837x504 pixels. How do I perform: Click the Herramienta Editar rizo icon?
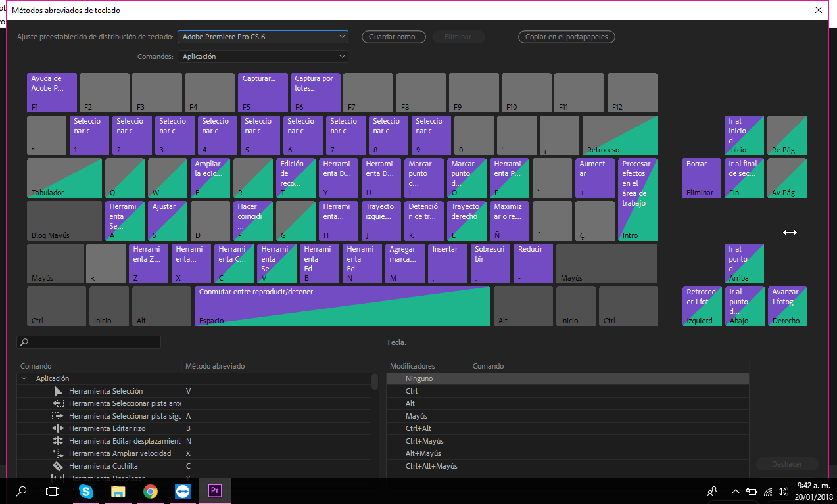tap(58, 428)
